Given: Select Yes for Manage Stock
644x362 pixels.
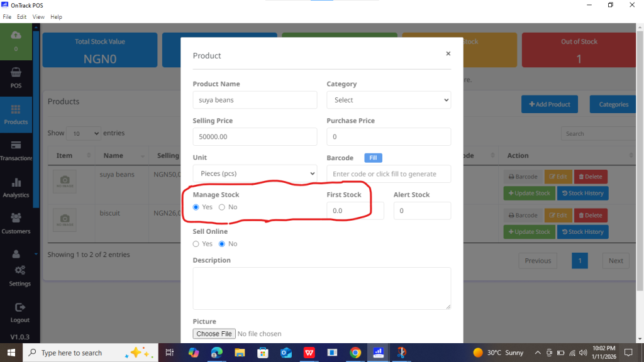Looking at the screenshot, I should [196, 207].
